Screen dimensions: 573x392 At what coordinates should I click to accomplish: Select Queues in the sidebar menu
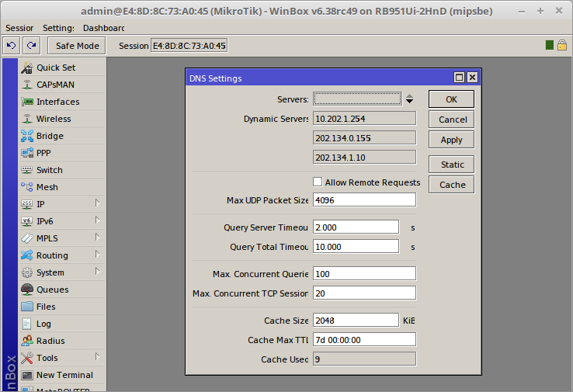pos(62,290)
